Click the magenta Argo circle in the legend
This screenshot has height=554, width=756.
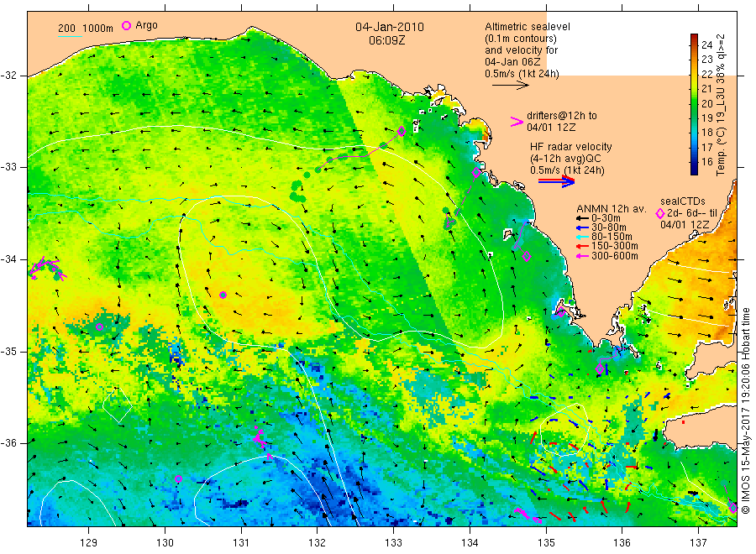pyautogui.click(x=126, y=25)
